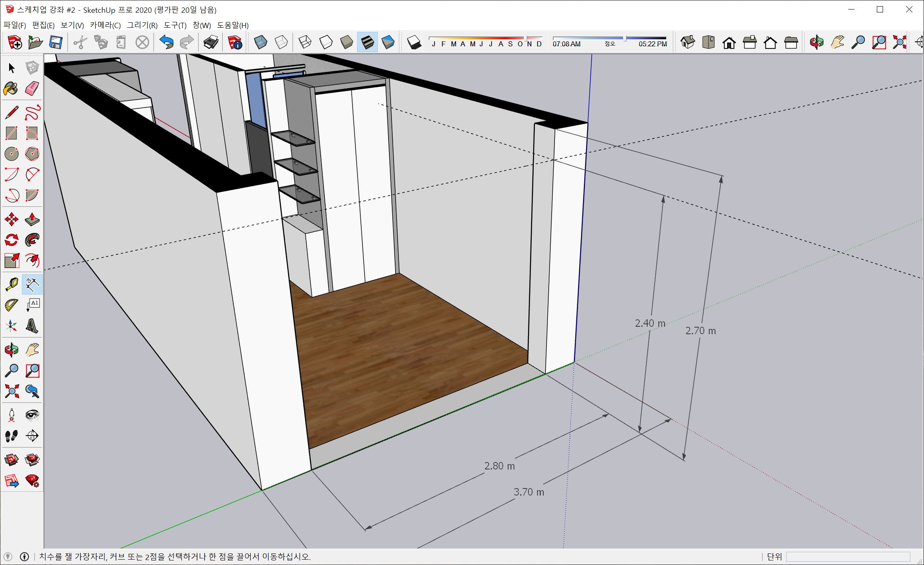Pick the 3D Text tool
The height and width of the screenshot is (565, 924).
click(32, 326)
